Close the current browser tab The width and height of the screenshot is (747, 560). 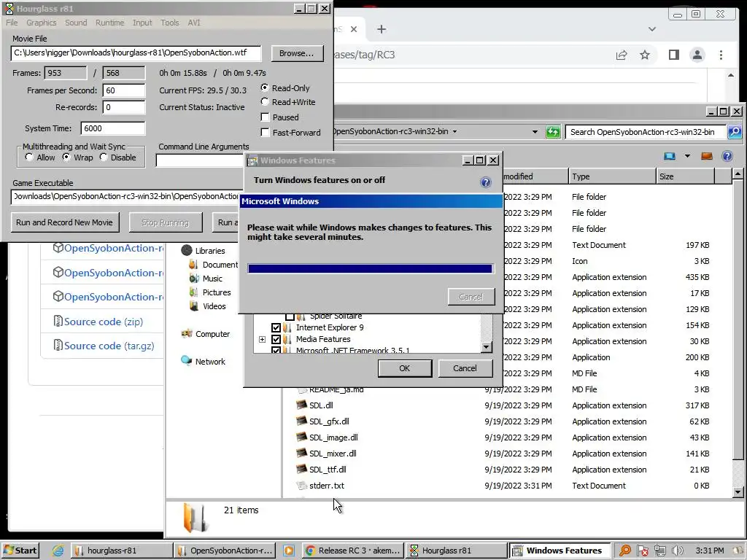click(354, 29)
